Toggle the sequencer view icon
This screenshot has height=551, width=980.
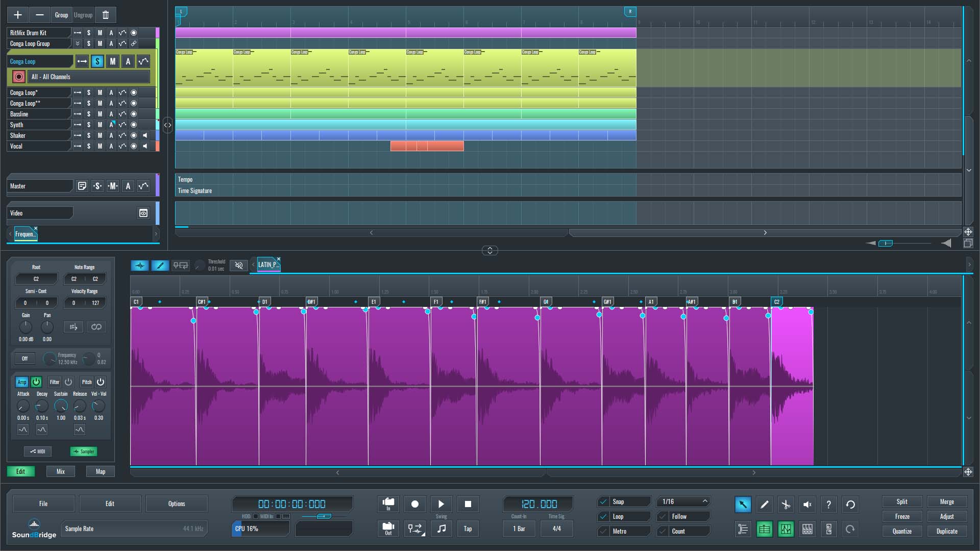764,529
